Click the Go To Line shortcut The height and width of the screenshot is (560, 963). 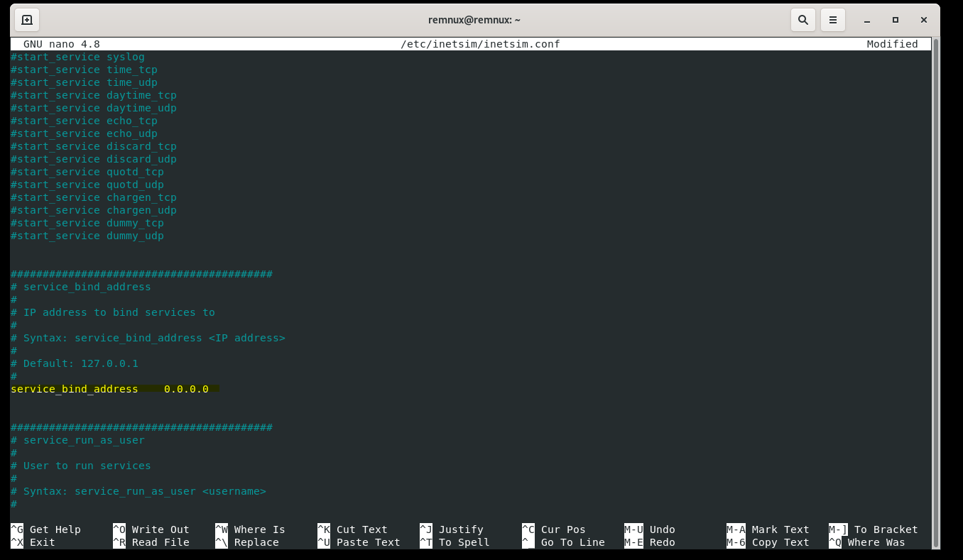pyautogui.click(x=571, y=542)
